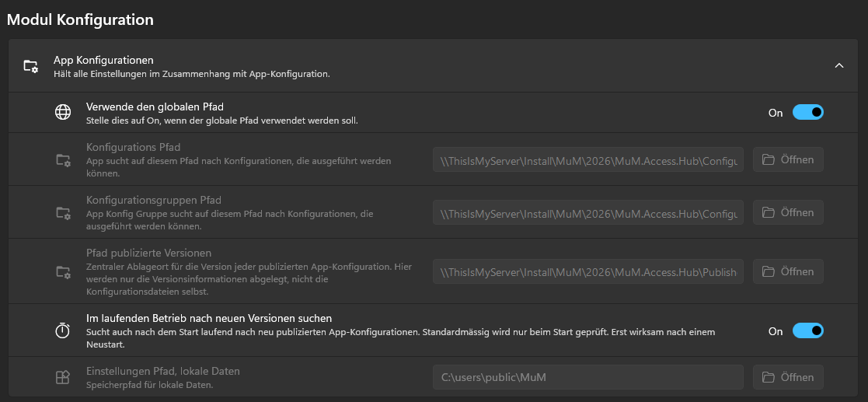Viewport: 868px width, 402px height.
Task: Click the App Konfigurationen title text
Action: (x=103, y=60)
